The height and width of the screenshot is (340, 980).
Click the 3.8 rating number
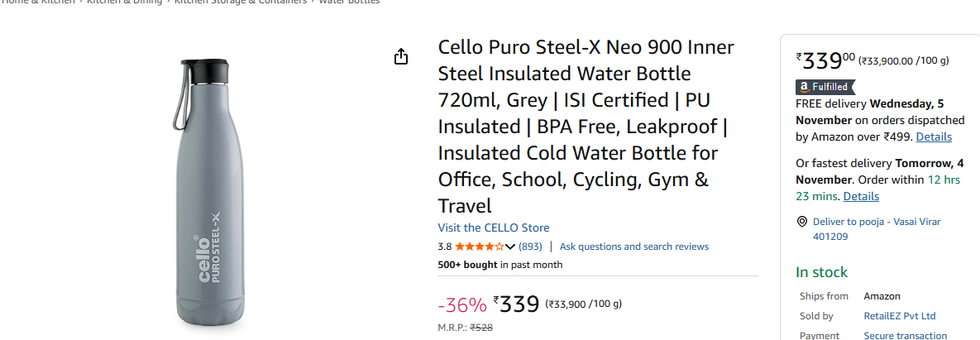click(444, 247)
